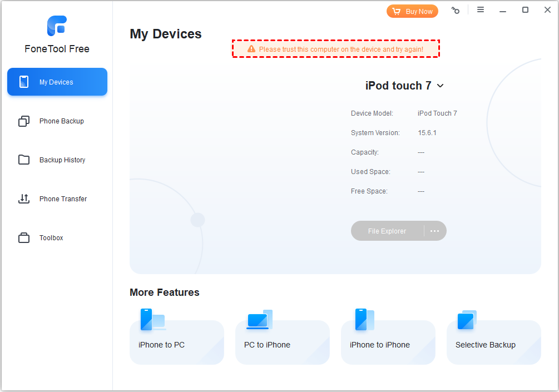Open the Toolbox section
The height and width of the screenshot is (392, 559).
click(x=51, y=238)
